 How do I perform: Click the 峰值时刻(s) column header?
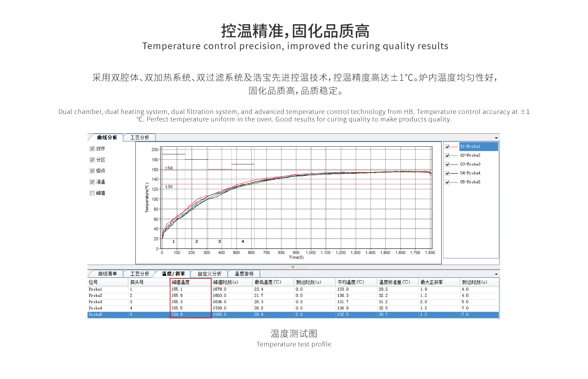tap(232, 283)
